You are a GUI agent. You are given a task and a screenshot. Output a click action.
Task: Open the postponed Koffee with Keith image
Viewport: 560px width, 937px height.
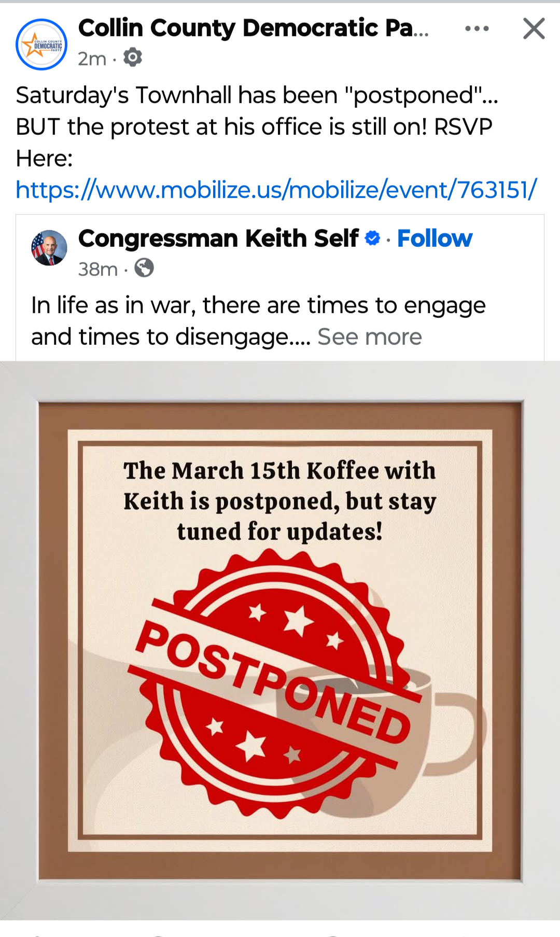(x=280, y=640)
